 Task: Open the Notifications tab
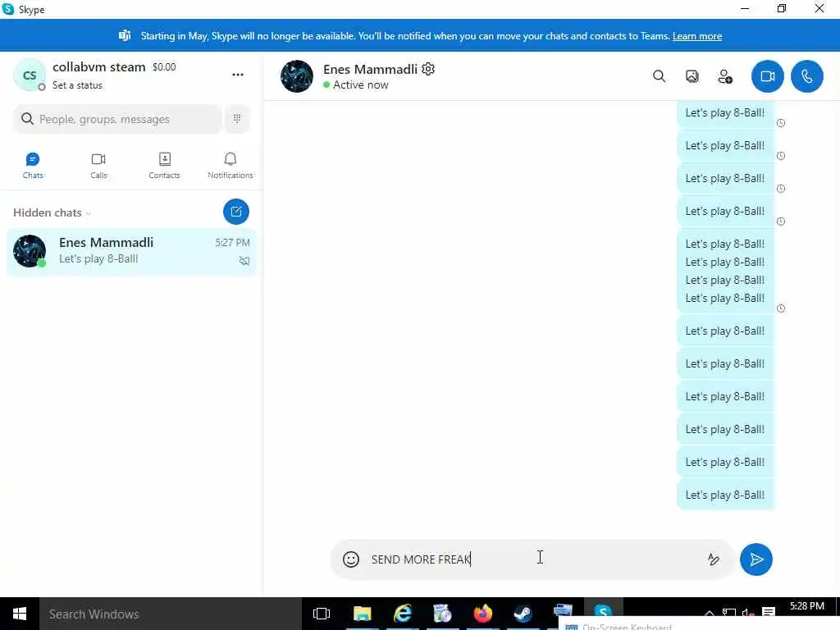tap(231, 166)
